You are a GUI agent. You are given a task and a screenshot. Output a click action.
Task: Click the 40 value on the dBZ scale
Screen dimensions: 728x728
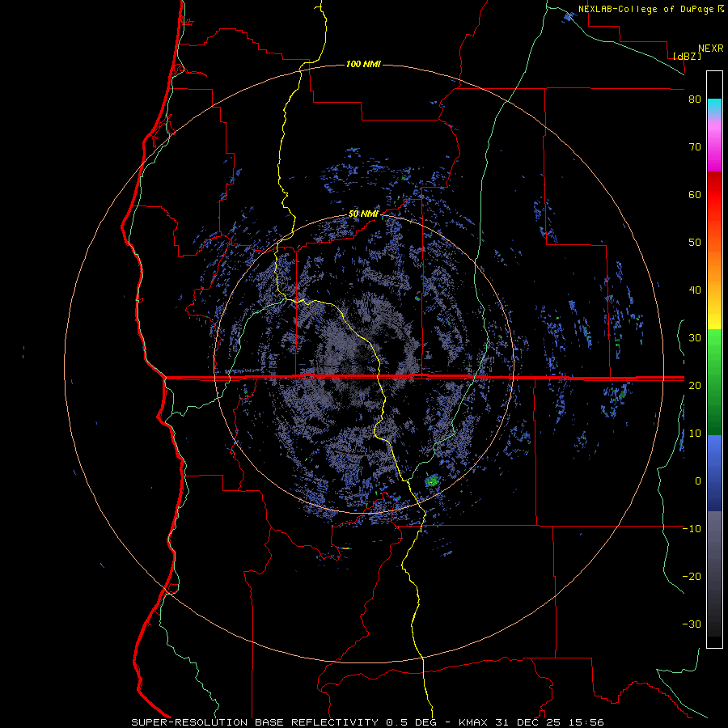695,290
